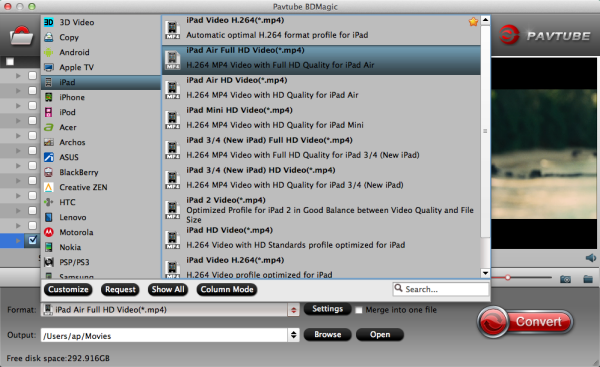Check the third title row checkbox
This screenshot has width=600, height=367.
tap(33, 106)
